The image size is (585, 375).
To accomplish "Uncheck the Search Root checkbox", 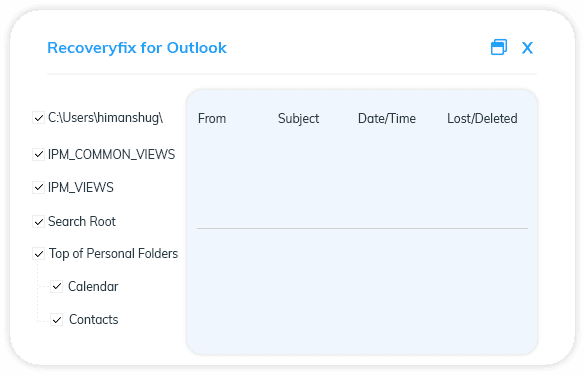I will click(38, 222).
